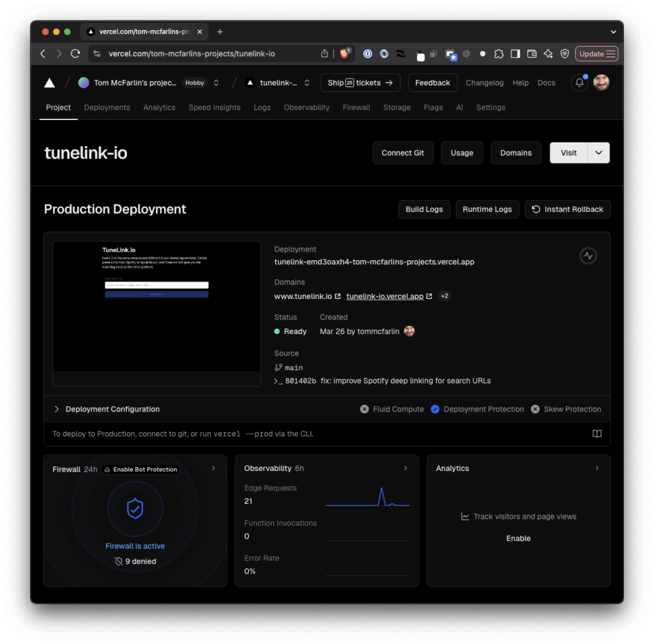This screenshot has width=654, height=644.
Task: Open Runtime Logs
Action: click(487, 210)
